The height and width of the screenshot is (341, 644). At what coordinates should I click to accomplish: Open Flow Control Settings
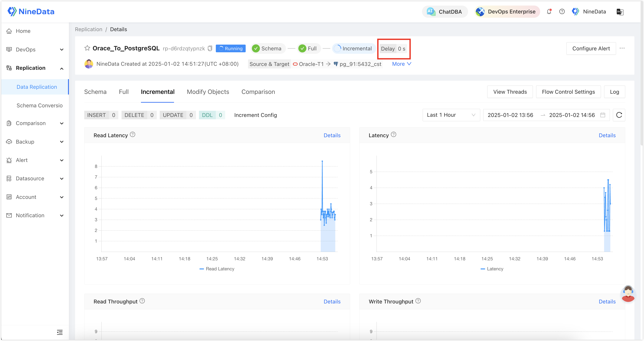pyautogui.click(x=569, y=92)
